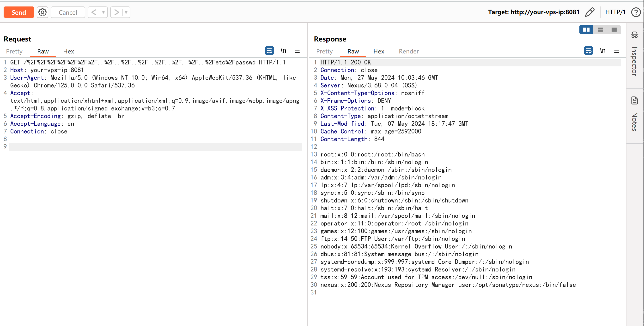This screenshot has width=644, height=326.
Task: Go to the previous history request
Action: [x=94, y=12]
